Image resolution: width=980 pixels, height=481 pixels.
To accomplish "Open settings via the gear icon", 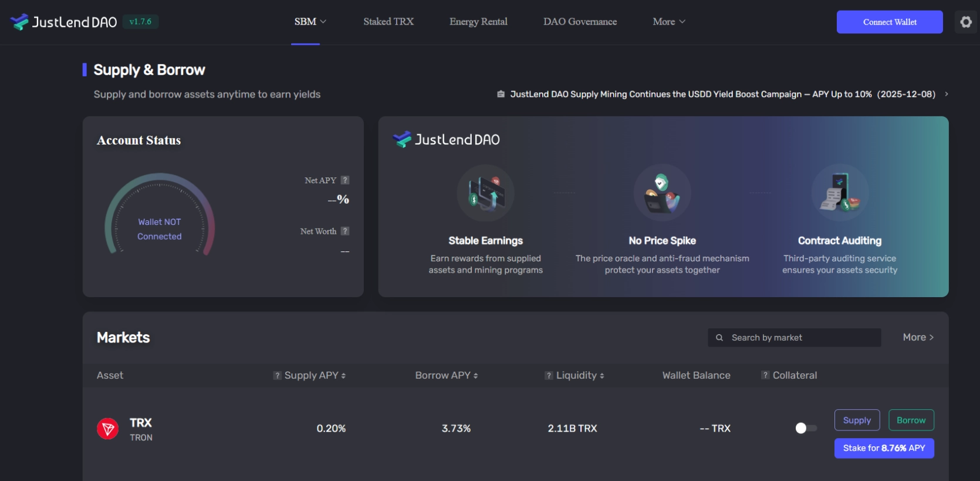I will [x=965, y=22].
